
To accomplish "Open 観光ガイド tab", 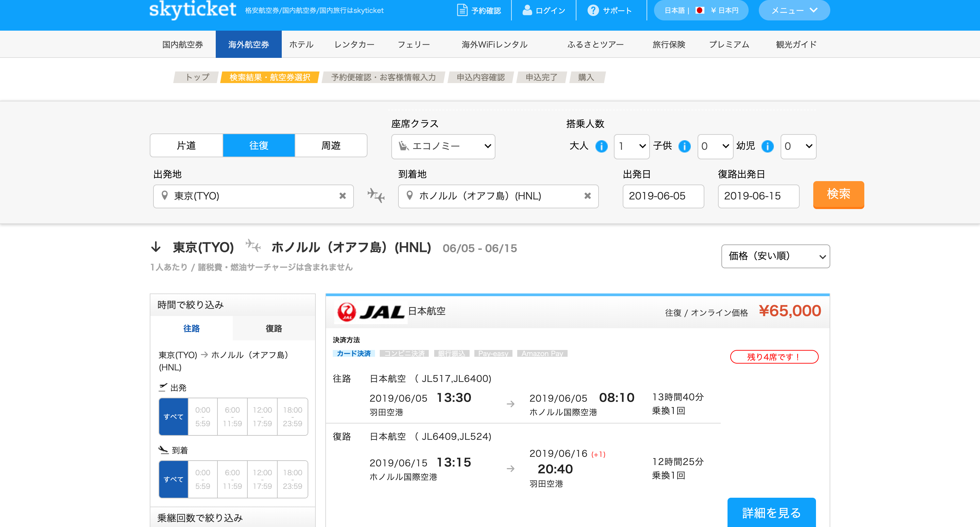I will 796,45.
